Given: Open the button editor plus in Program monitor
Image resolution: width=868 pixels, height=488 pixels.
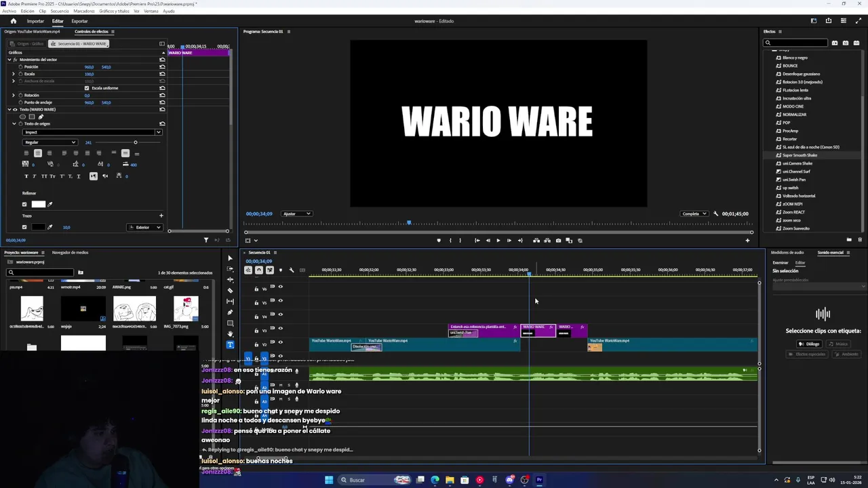Looking at the screenshot, I should coord(747,241).
